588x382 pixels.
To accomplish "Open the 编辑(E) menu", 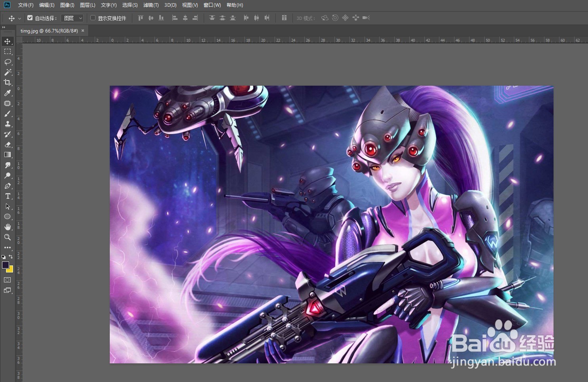I will [47, 5].
